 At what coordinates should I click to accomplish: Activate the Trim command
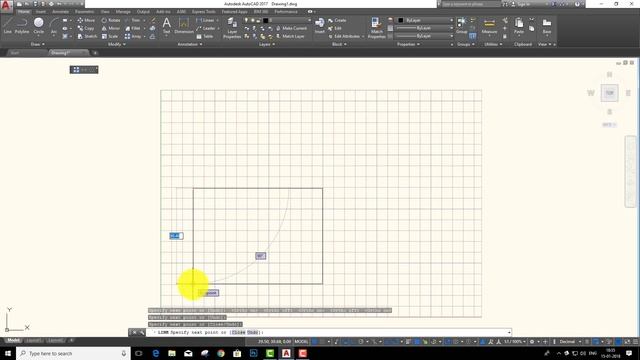click(132, 20)
